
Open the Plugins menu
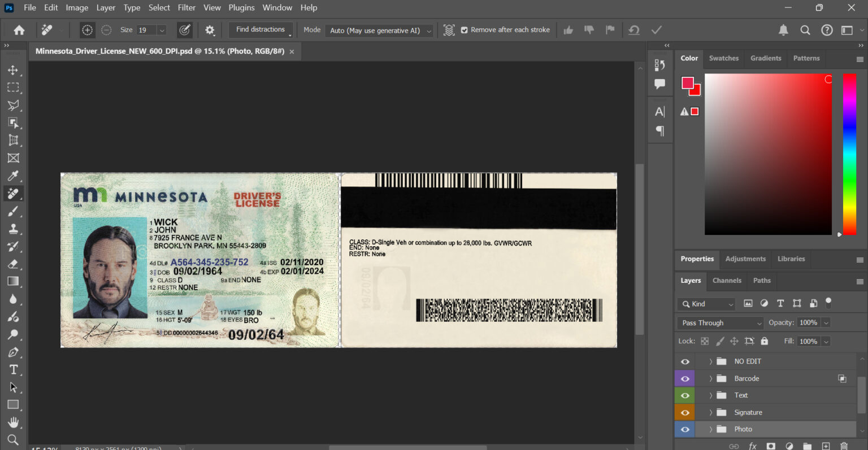coord(241,7)
